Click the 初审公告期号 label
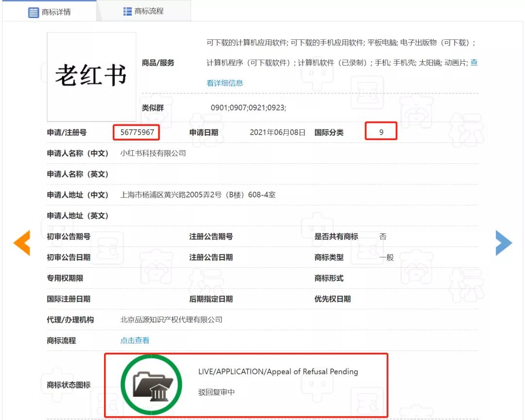The height and width of the screenshot is (420, 525). 69,236
